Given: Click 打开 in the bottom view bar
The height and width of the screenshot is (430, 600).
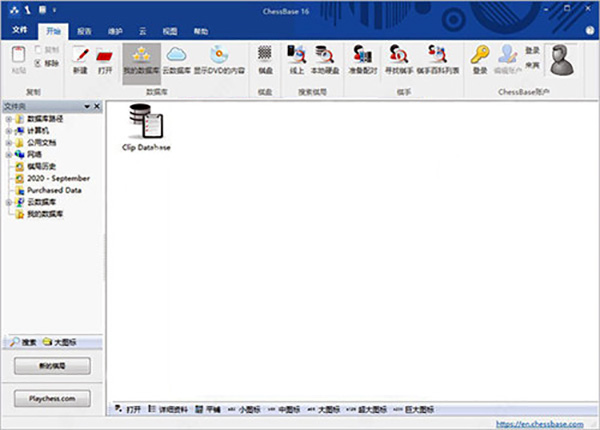Looking at the screenshot, I should (x=128, y=409).
